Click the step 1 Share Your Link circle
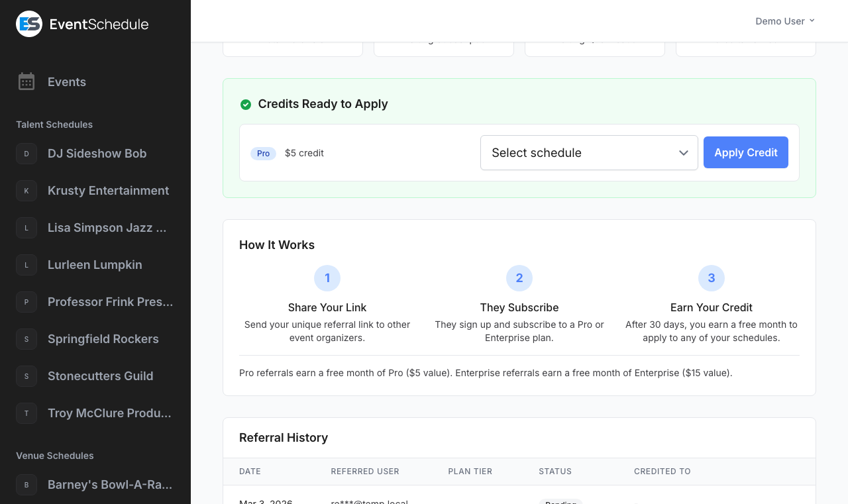This screenshot has width=848, height=504. pyautogui.click(x=327, y=278)
